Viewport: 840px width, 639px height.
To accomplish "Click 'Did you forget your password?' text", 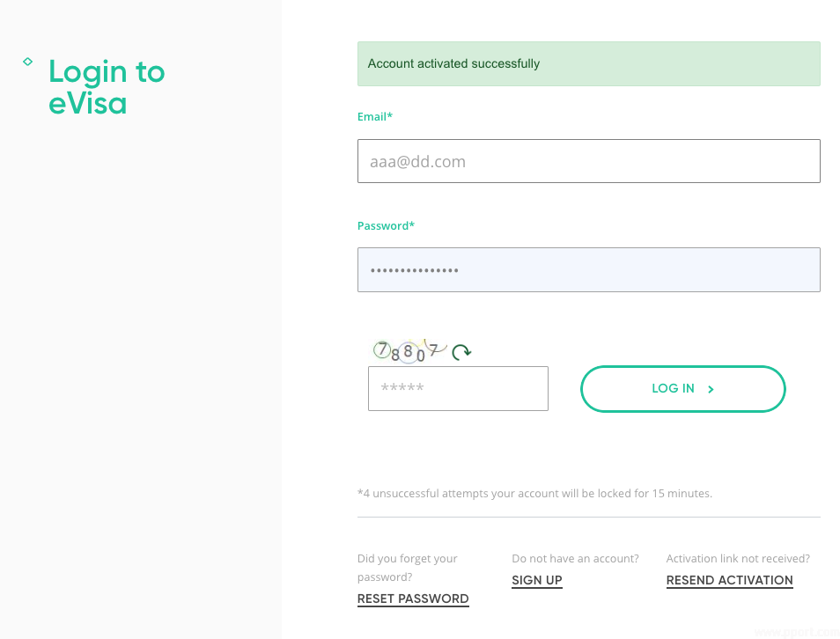I will tap(408, 568).
